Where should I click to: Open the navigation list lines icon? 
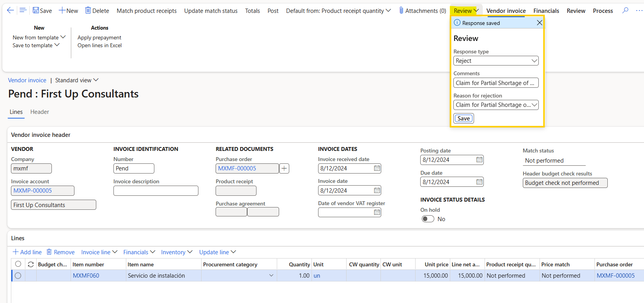click(x=23, y=11)
